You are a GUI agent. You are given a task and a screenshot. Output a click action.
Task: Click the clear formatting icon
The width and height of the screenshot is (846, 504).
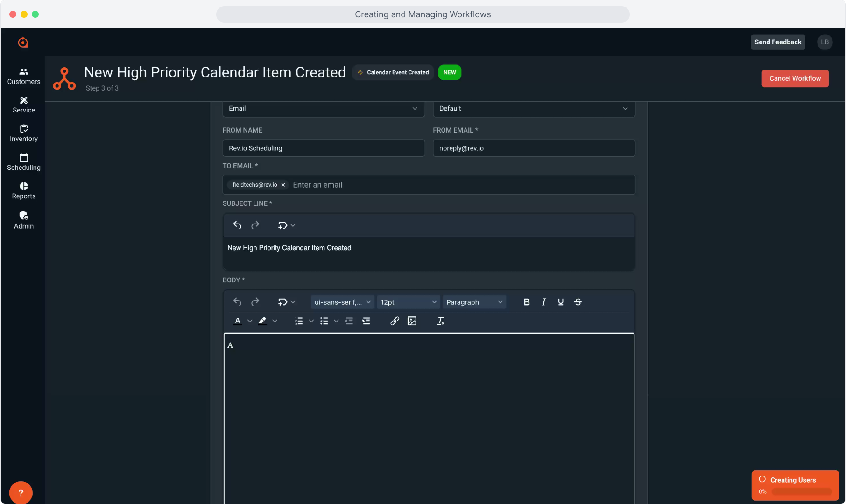coord(440,321)
